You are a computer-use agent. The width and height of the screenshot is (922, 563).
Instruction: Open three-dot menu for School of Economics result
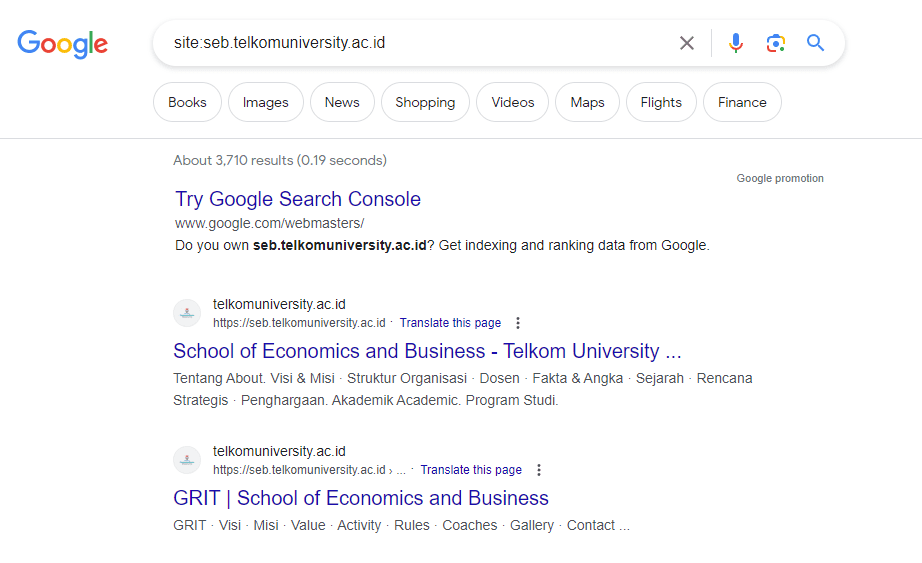click(x=517, y=323)
